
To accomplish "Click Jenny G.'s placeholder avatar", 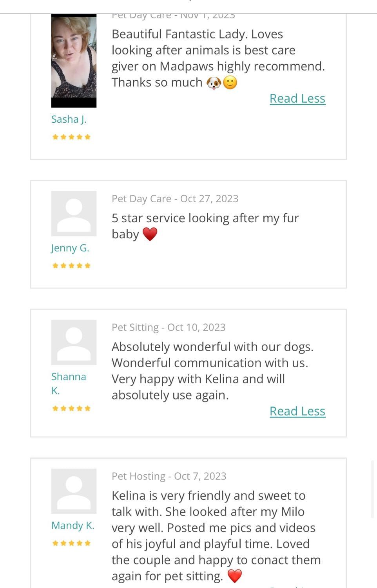I will (x=74, y=214).
